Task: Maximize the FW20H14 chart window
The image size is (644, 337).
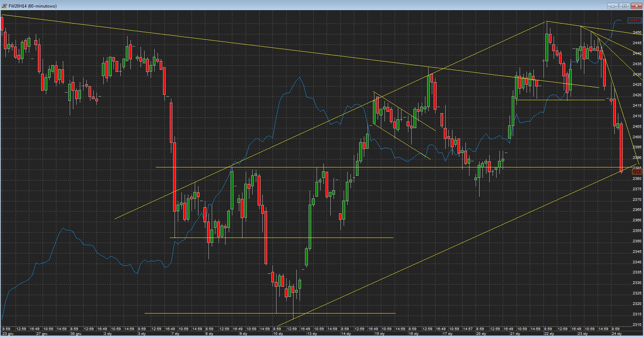Action: point(624,6)
